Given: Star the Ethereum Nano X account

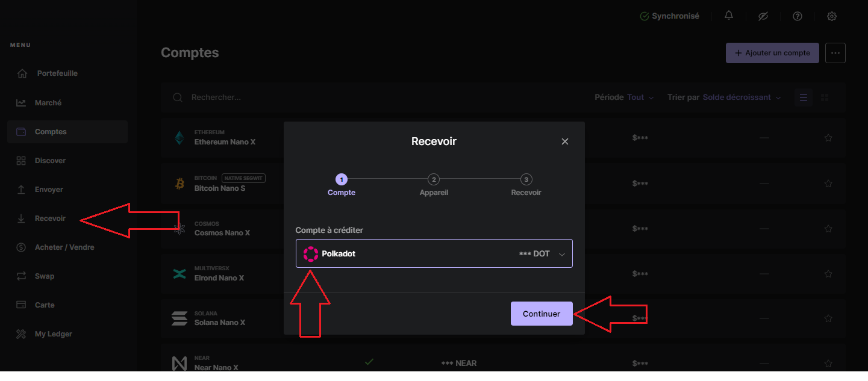Looking at the screenshot, I should [828, 138].
